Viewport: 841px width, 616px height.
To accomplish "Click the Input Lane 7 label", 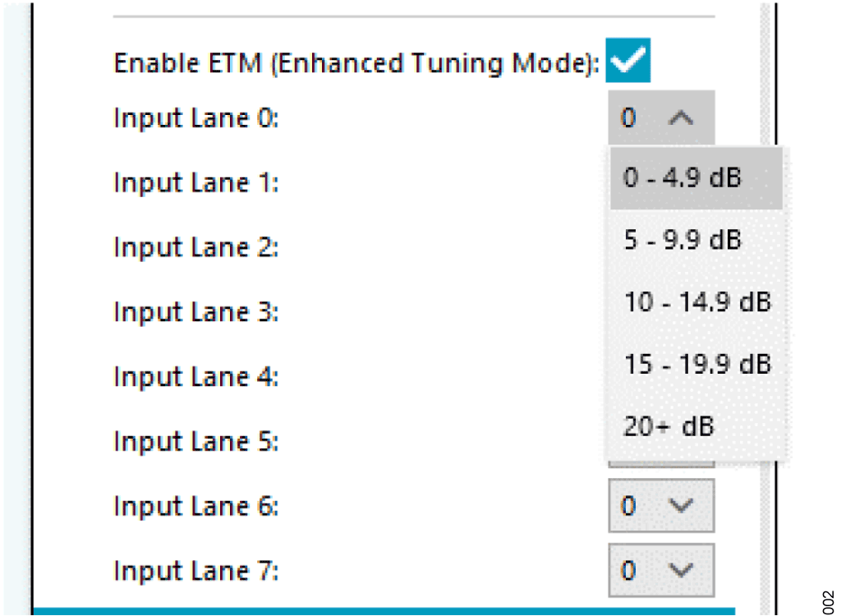I will [x=196, y=570].
